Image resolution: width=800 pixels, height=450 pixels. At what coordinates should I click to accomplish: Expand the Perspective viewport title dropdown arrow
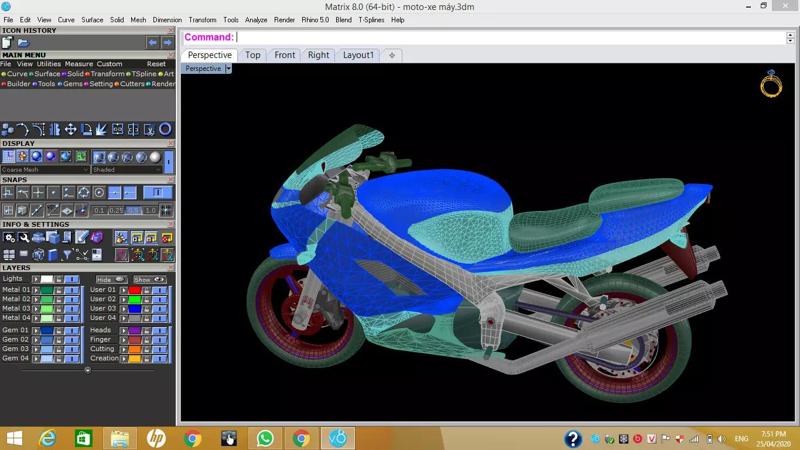coord(228,69)
